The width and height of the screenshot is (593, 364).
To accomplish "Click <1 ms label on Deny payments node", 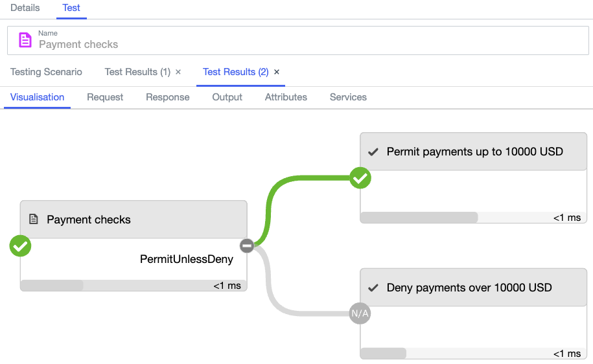I will [x=567, y=354].
